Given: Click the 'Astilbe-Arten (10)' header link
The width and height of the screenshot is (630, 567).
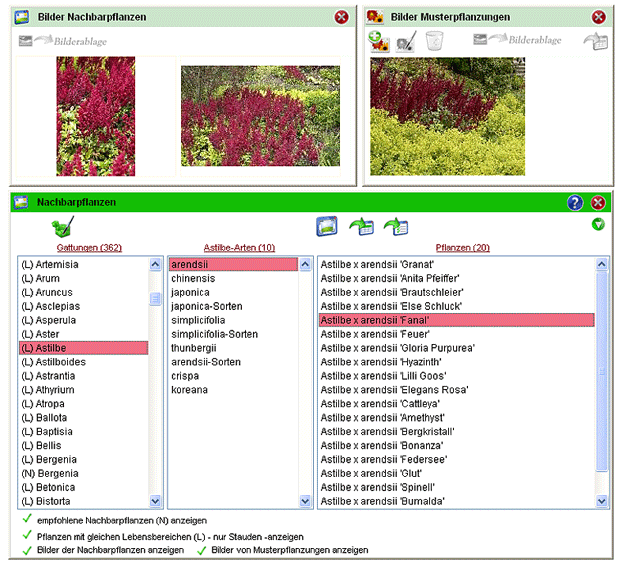Looking at the screenshot, I should click(x=239, y=248).
